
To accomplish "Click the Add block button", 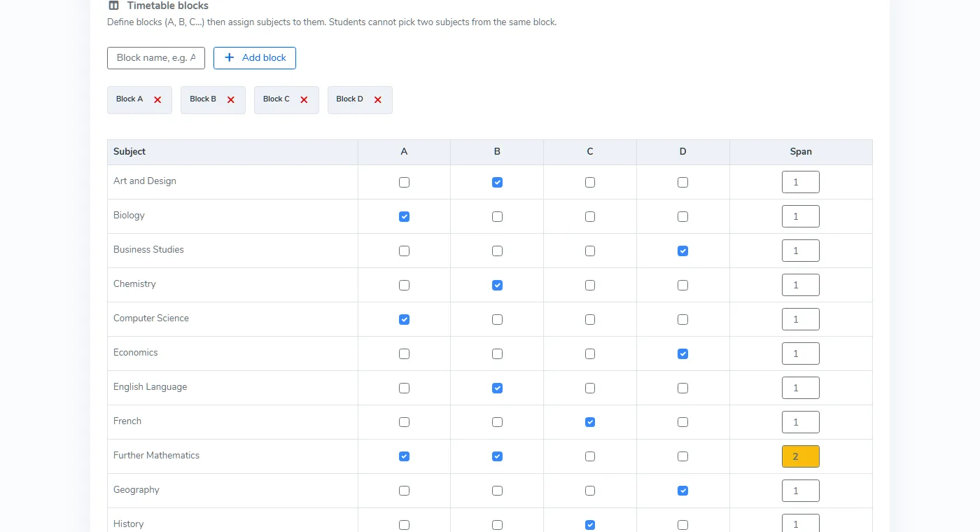I will click(255, 58).
